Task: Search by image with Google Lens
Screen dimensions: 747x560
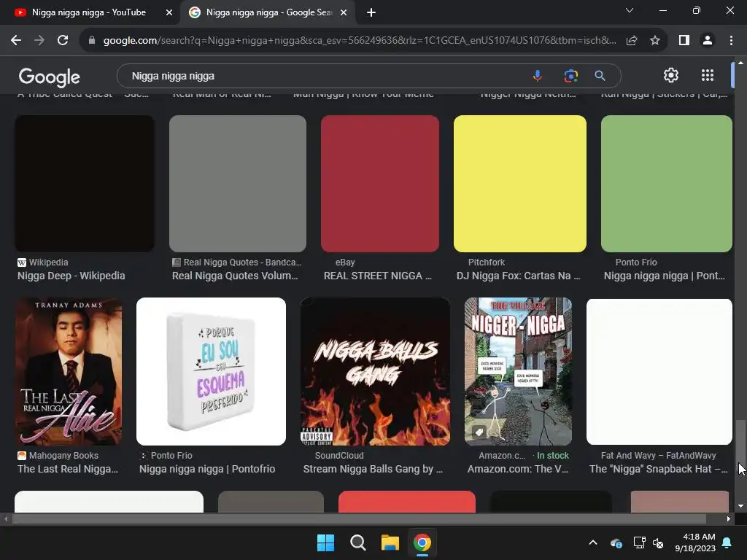Action: [x=570, y=76]
